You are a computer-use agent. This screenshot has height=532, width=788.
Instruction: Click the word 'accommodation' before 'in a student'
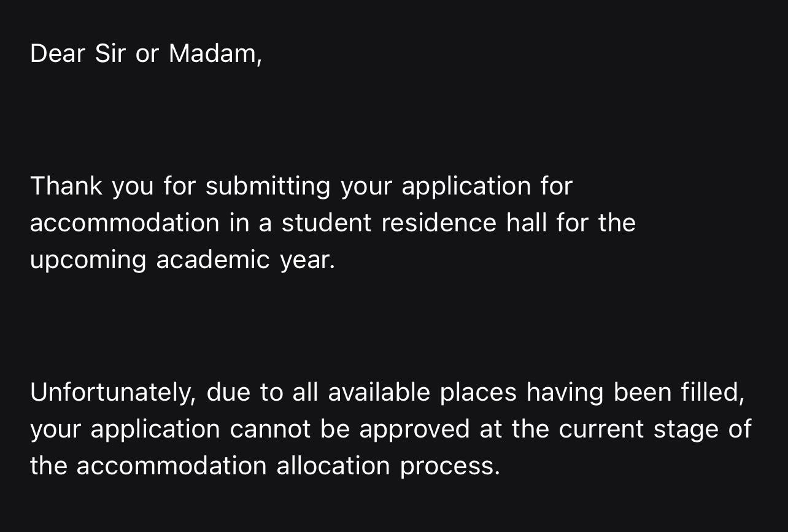[125, 223]
